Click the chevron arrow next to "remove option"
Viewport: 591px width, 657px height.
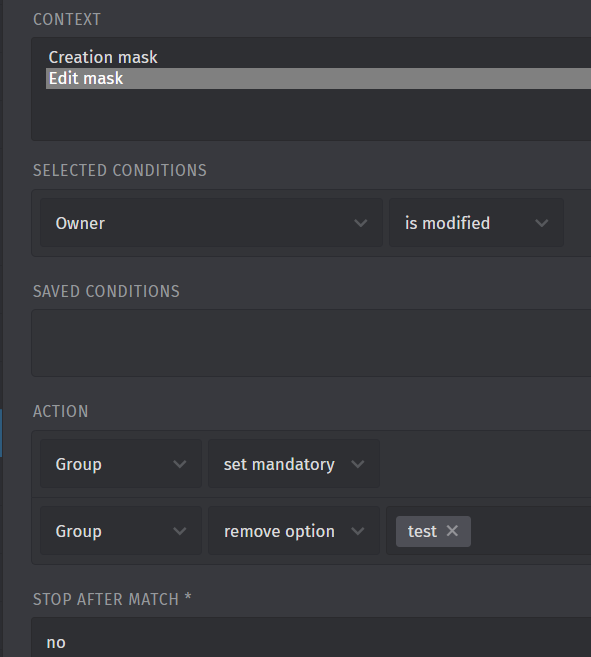358,531
